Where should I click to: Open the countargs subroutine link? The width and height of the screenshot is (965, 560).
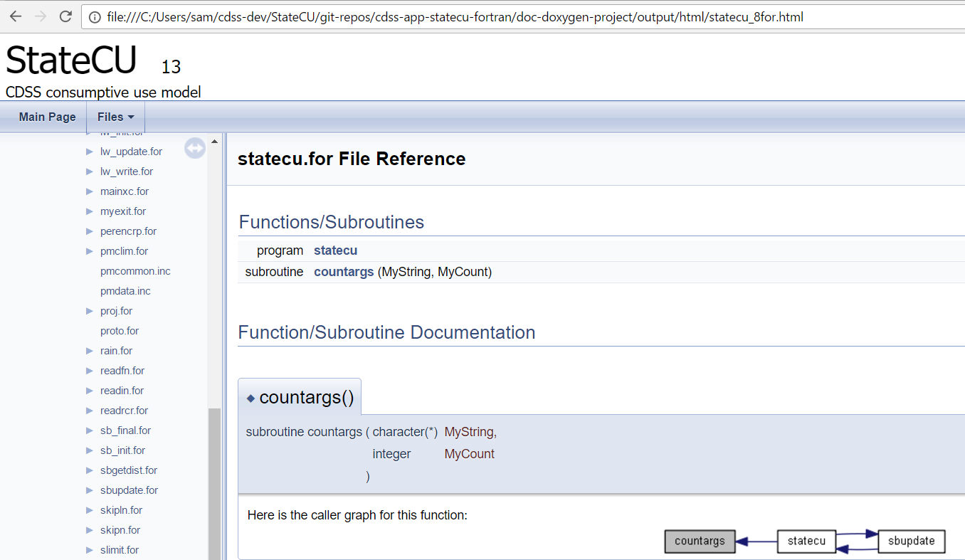[344, 272]
